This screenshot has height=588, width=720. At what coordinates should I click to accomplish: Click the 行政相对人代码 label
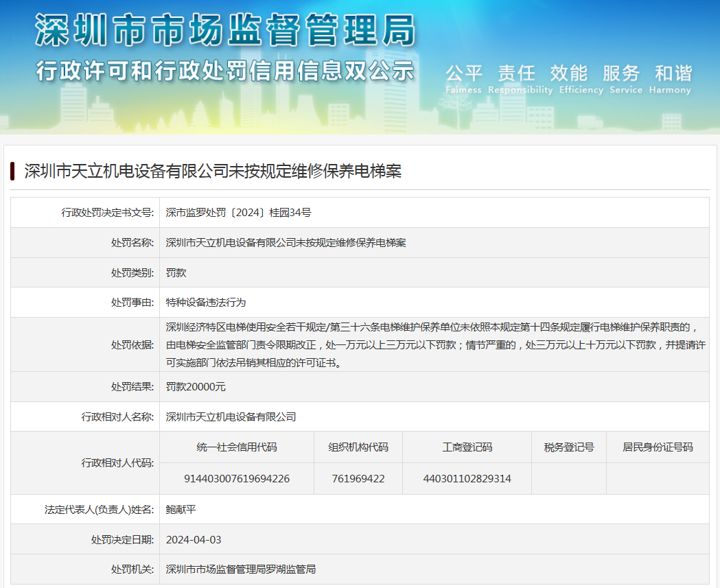(117, 462)
